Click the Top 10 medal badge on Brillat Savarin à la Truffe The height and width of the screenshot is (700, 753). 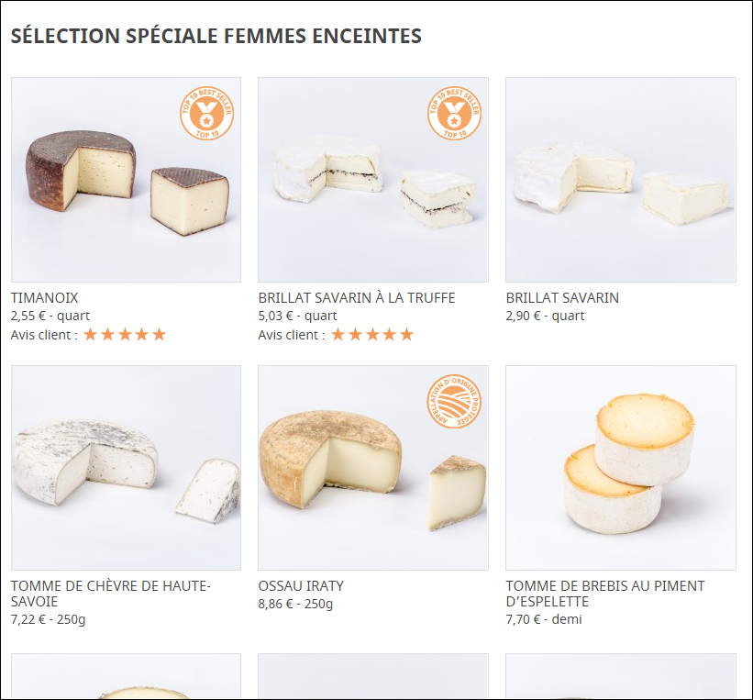[453, 115]
